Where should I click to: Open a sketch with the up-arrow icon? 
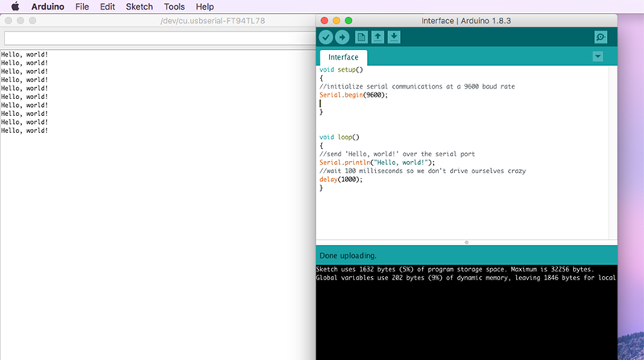tap(378, 37)
